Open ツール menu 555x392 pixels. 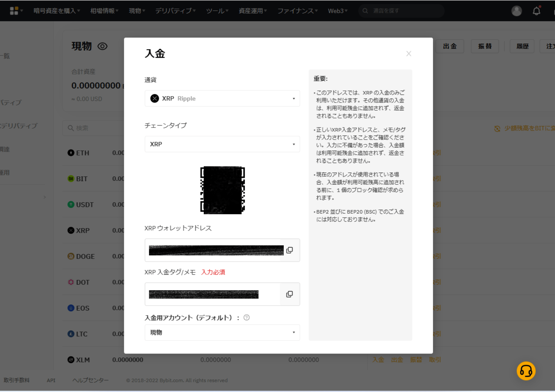click(217, 11)
